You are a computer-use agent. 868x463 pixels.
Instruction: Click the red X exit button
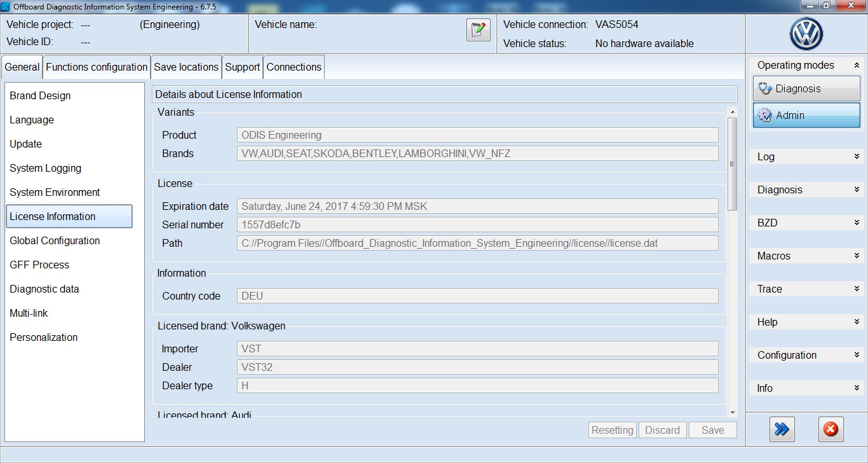tap(831, 429)
